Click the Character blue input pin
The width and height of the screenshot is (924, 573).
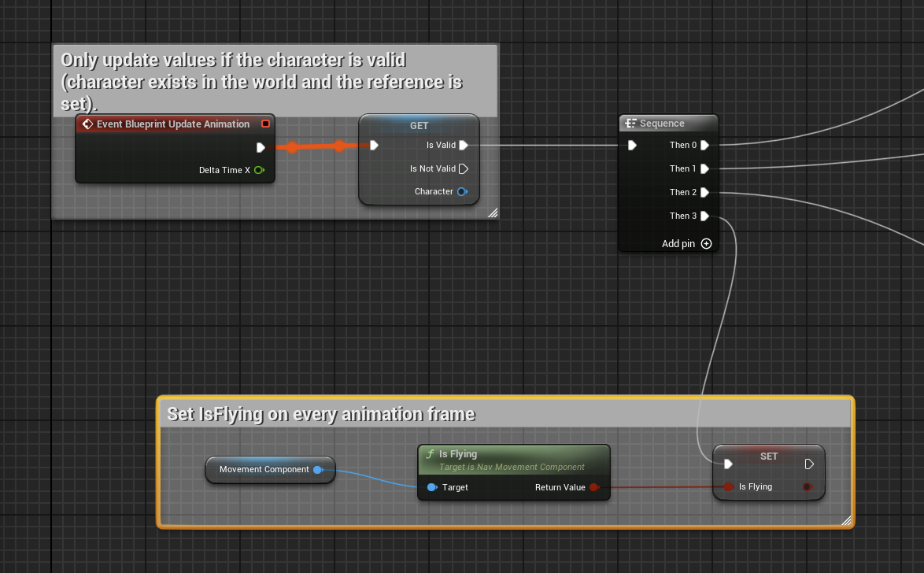(462, 191)
